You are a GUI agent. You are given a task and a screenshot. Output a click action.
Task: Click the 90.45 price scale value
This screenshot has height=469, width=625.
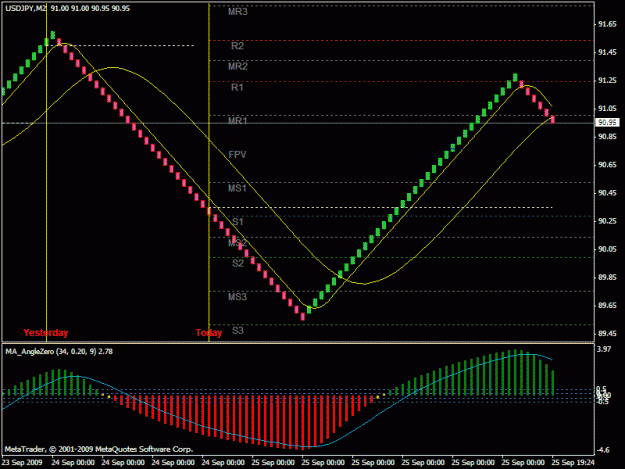point(607,193)
